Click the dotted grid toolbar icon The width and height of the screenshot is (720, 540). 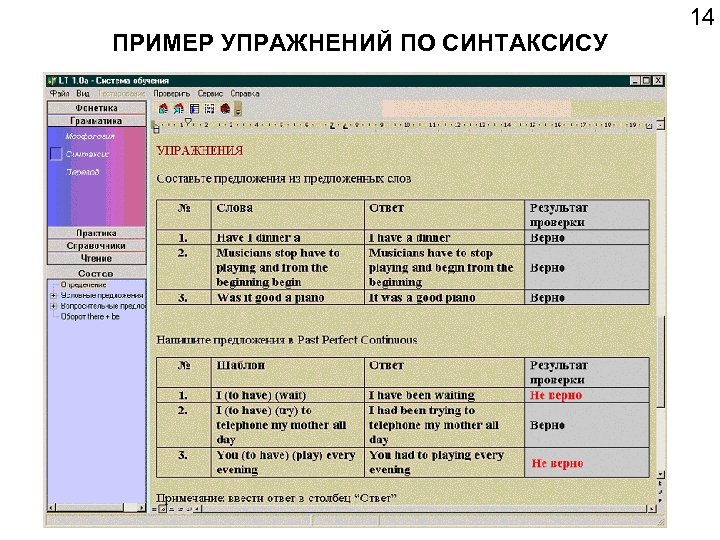210,109
